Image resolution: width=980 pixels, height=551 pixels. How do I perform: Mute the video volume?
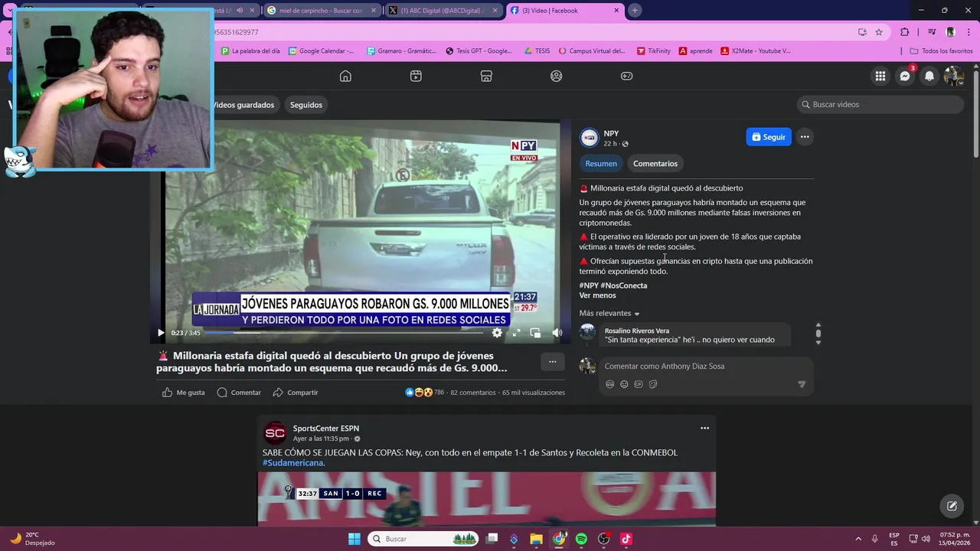pyautogui.click(x=557, y=332)
